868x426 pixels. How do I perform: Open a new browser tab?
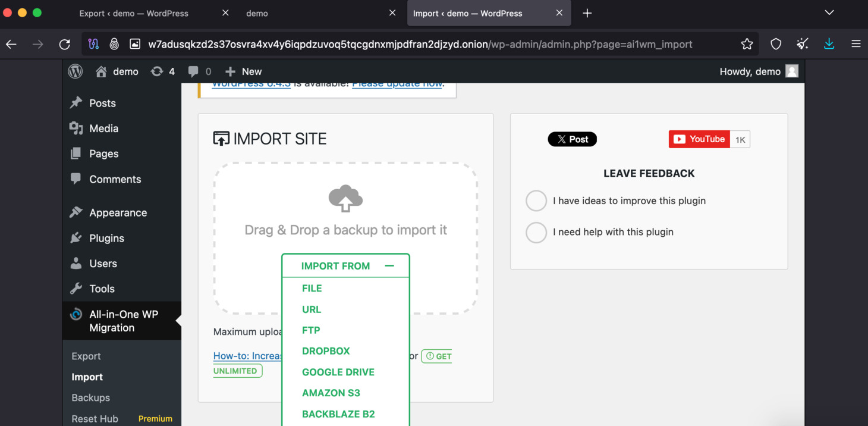point(587,13)
